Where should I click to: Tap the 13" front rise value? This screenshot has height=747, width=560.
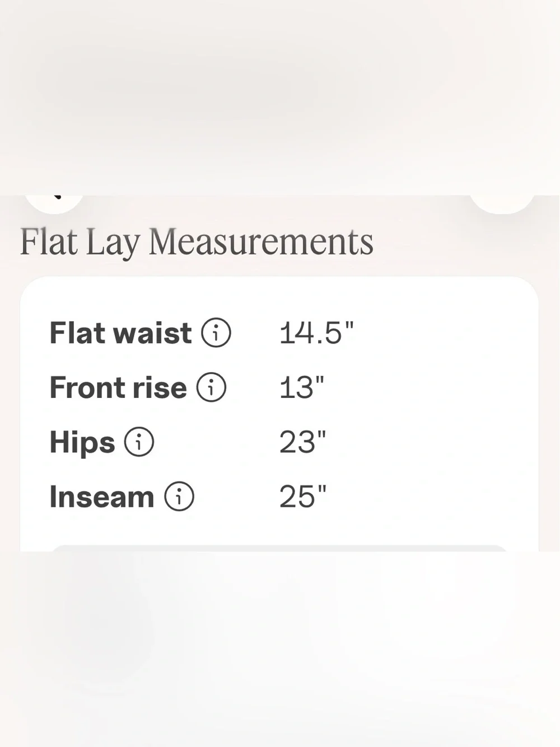302,388
